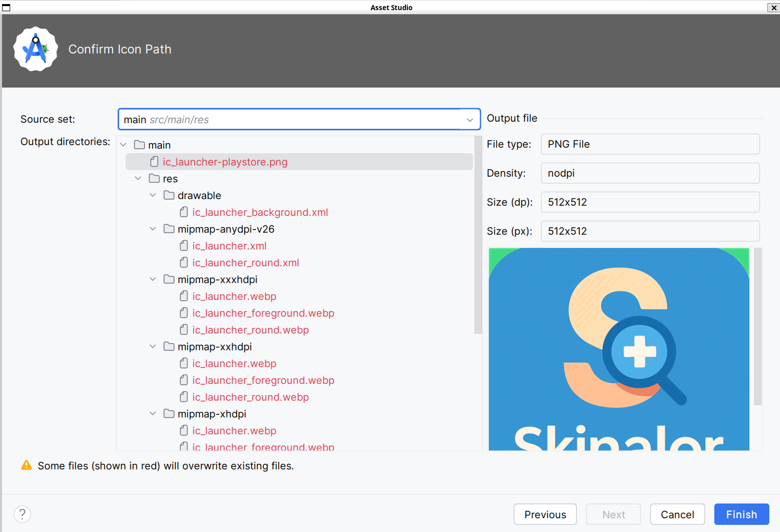This screenshot has height=532, width=780.
Task: Click the Density field showing nodpi
Action: click(650, 173)
